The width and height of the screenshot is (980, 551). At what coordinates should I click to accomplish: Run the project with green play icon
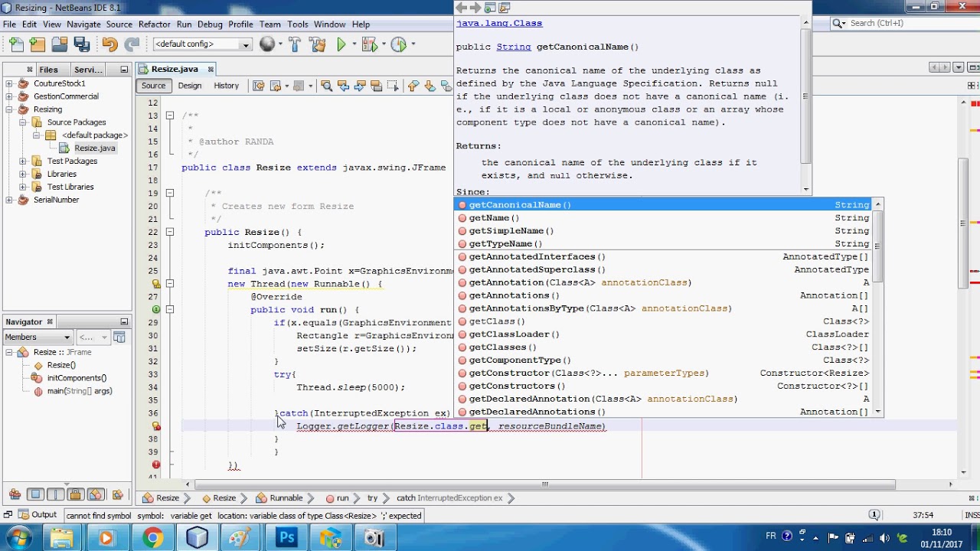tap(341, 44)
